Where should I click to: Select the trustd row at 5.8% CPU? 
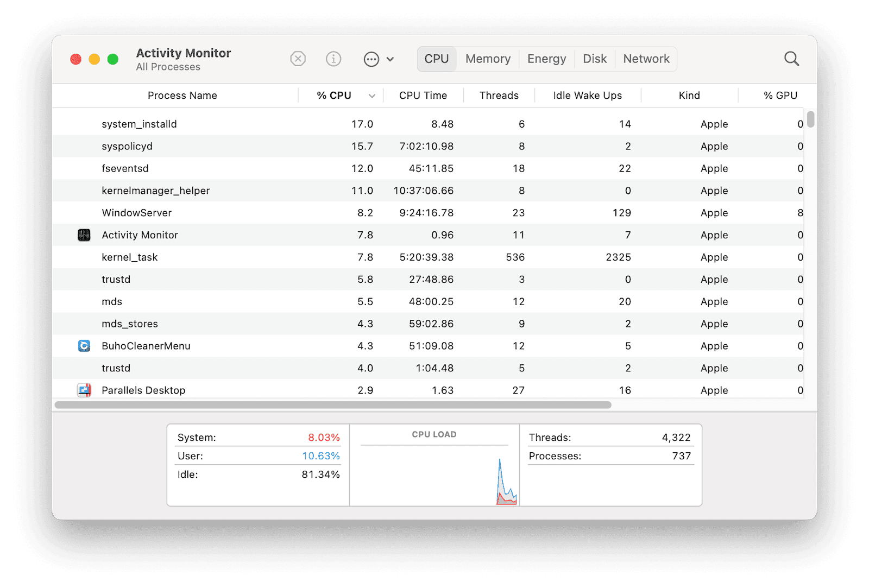[428, 280]
